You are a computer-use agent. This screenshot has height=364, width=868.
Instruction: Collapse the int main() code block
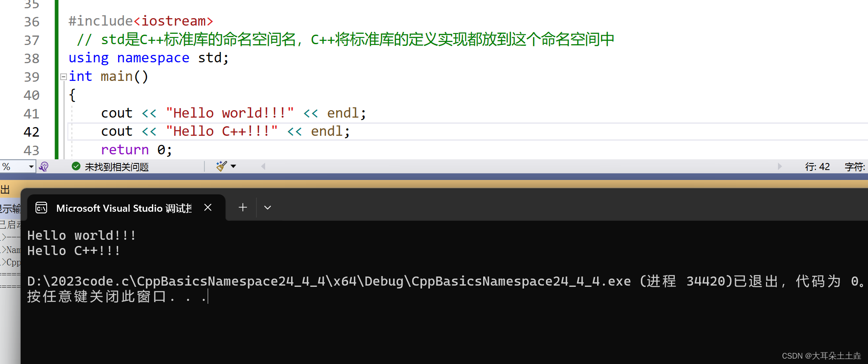64,77
